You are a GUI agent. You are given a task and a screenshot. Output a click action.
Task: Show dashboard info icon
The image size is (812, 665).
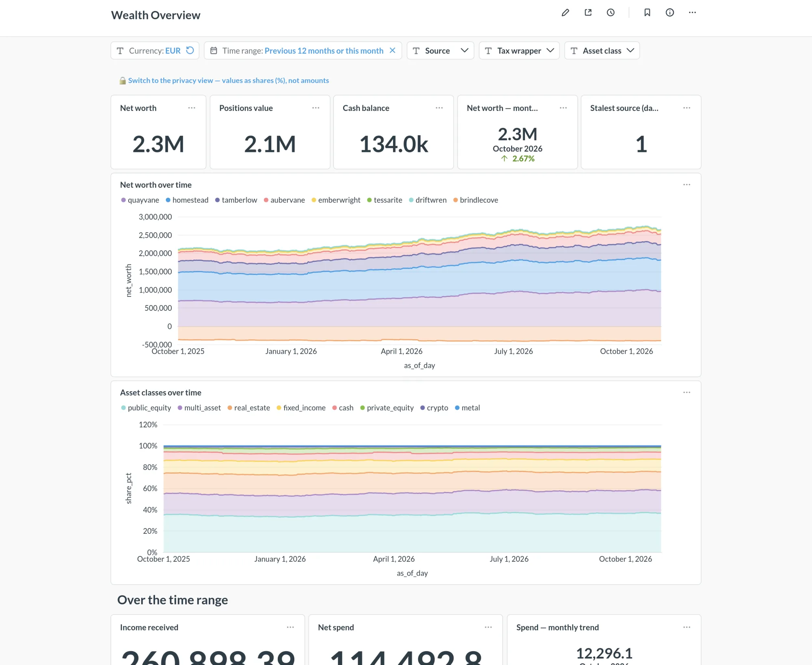tap(670, 13)
